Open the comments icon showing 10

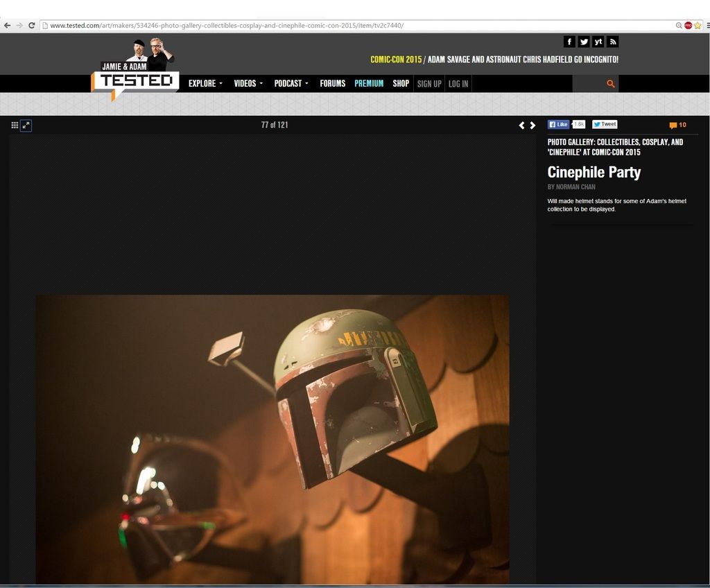click(x=677, y=125)
